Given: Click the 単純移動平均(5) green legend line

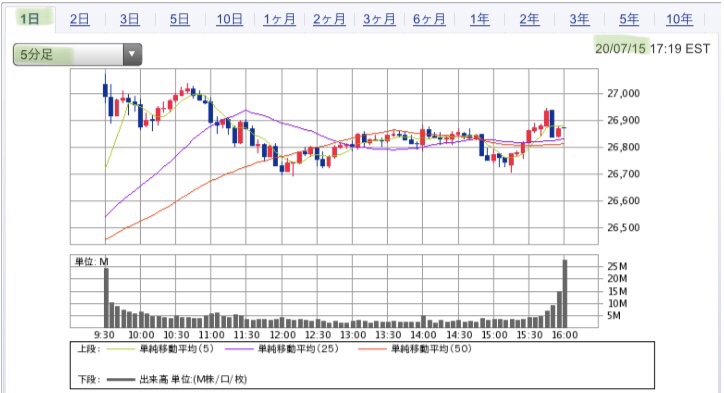Looking at the screenshot, I should (121, 349).
